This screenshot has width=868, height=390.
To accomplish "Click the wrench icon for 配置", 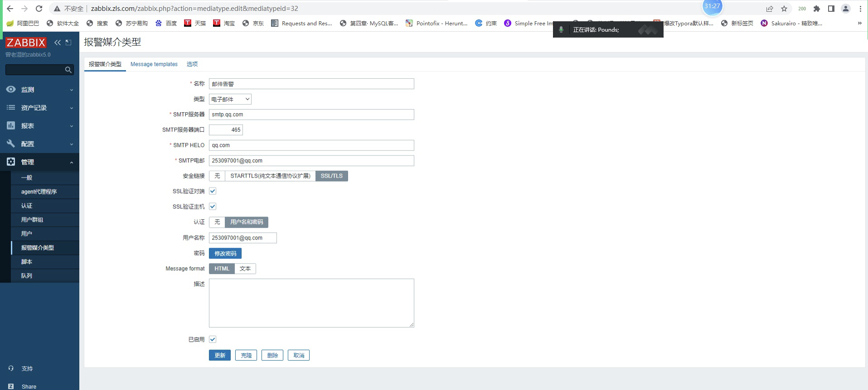I will click(x=11, y=144).
